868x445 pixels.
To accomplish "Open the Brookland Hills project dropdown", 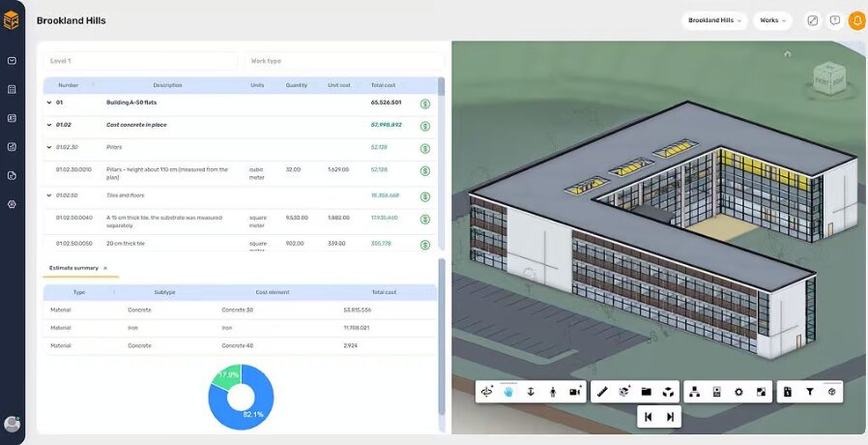I will [715, 20].
